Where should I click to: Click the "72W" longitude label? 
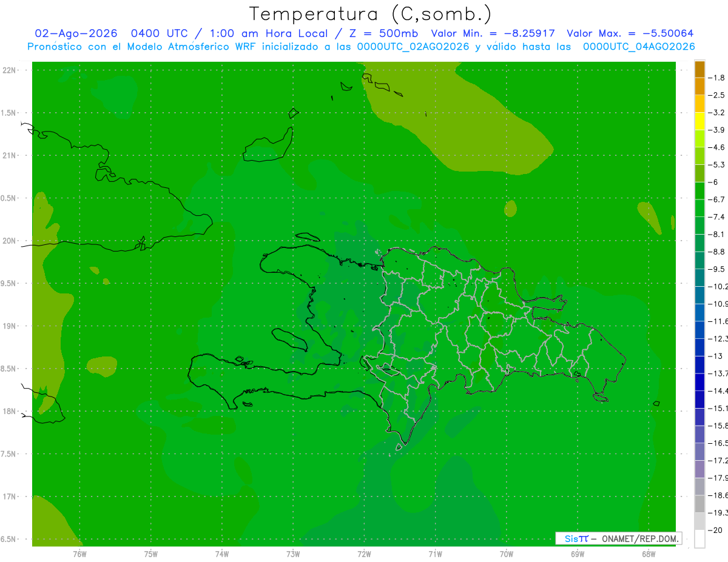coord(364,554)
